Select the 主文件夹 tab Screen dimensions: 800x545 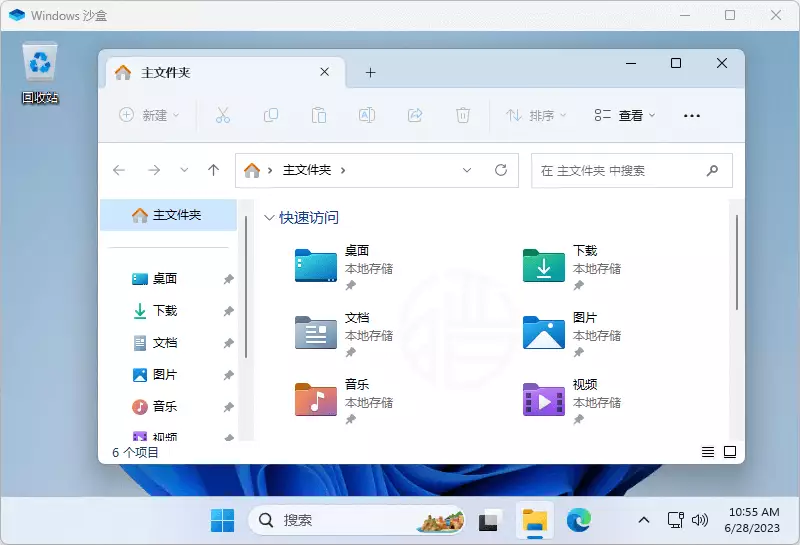(226, 72)
